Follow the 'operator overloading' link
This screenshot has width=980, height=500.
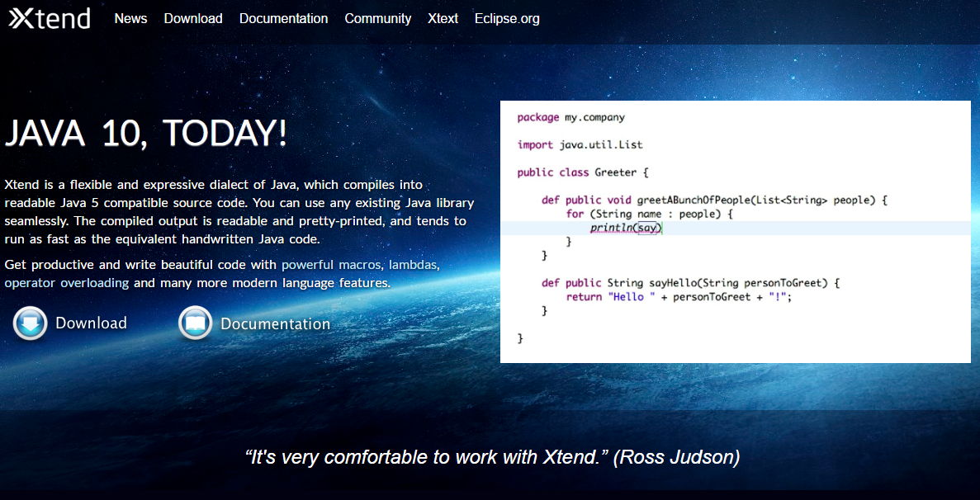(x=67, y=283)
